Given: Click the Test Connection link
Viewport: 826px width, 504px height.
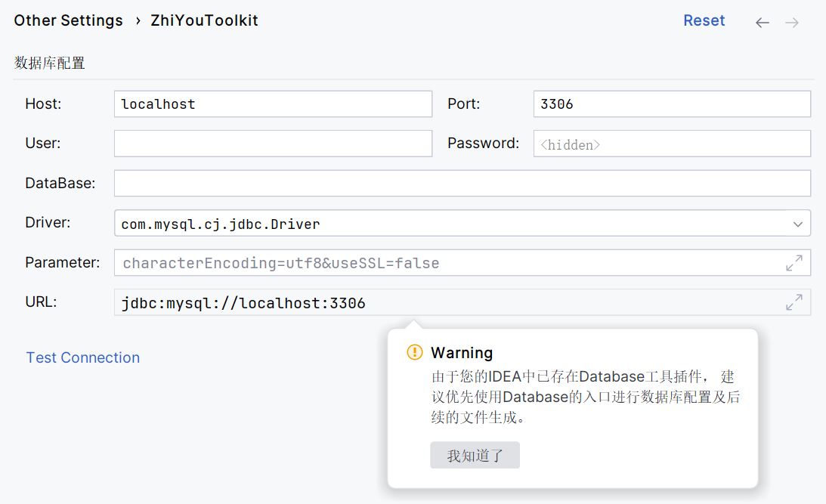Looking at the screenshot, I should pyautogui.click(x=83, y=357).
